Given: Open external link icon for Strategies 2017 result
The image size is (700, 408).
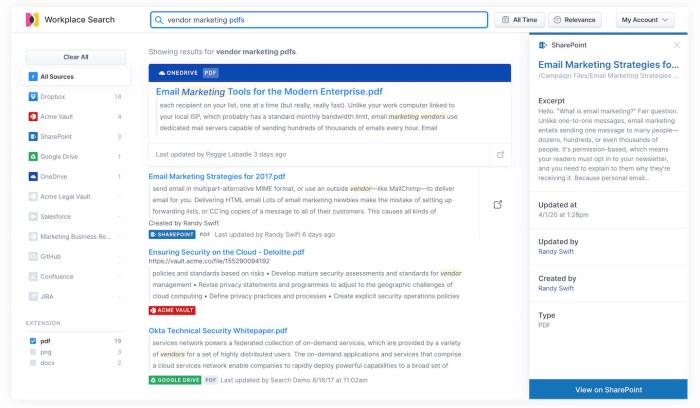Looking at the screenshot, I should pos(498,204).
